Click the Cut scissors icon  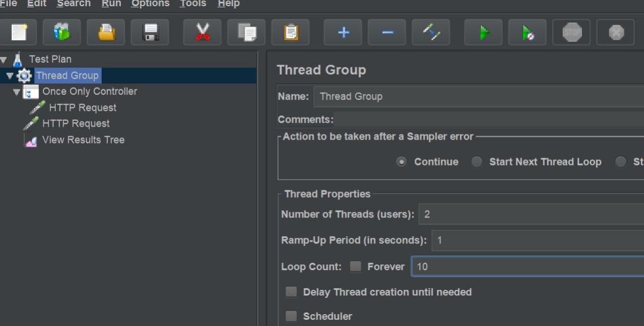tap(202, 32)
